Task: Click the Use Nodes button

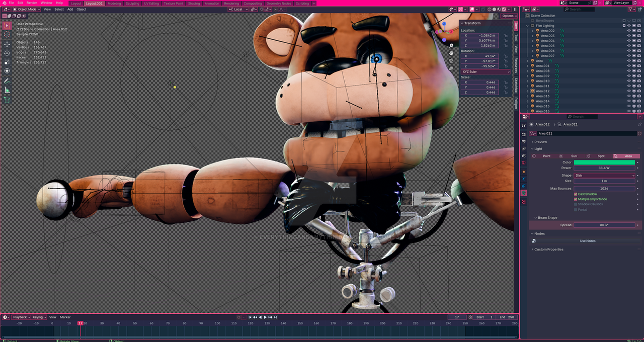Action: tap(587, 241)
